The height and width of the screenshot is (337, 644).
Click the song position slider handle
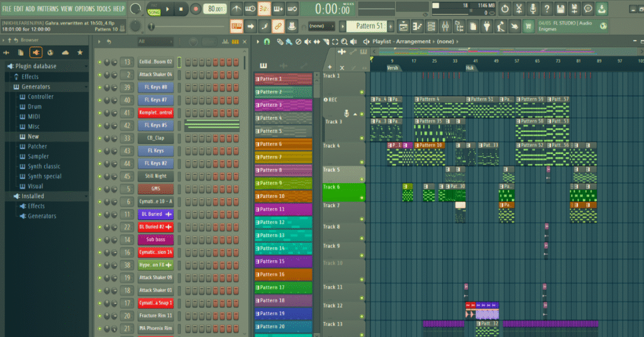click(151, 26)
